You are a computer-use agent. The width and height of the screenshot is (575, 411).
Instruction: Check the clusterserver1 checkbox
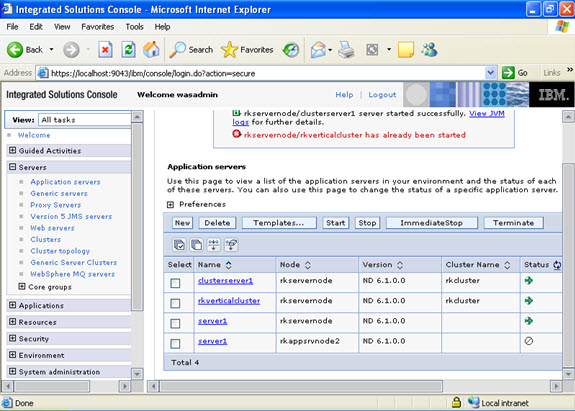(x=175, y=283)
